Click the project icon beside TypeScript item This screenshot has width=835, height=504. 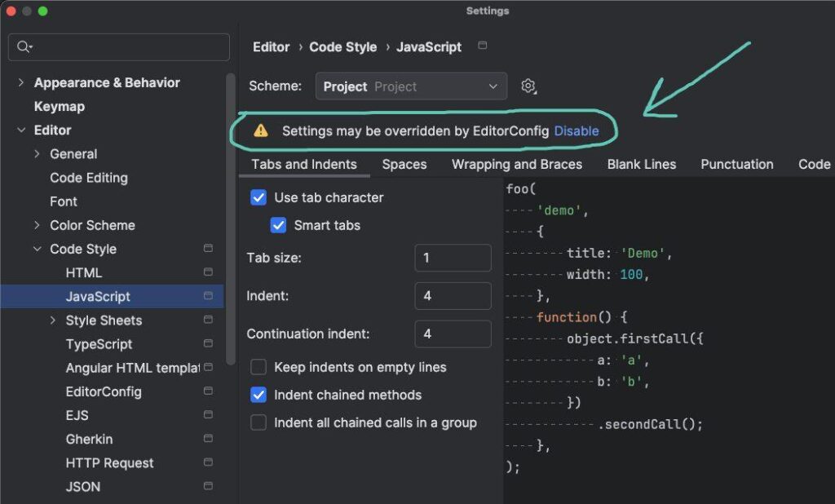click(208, 344)
